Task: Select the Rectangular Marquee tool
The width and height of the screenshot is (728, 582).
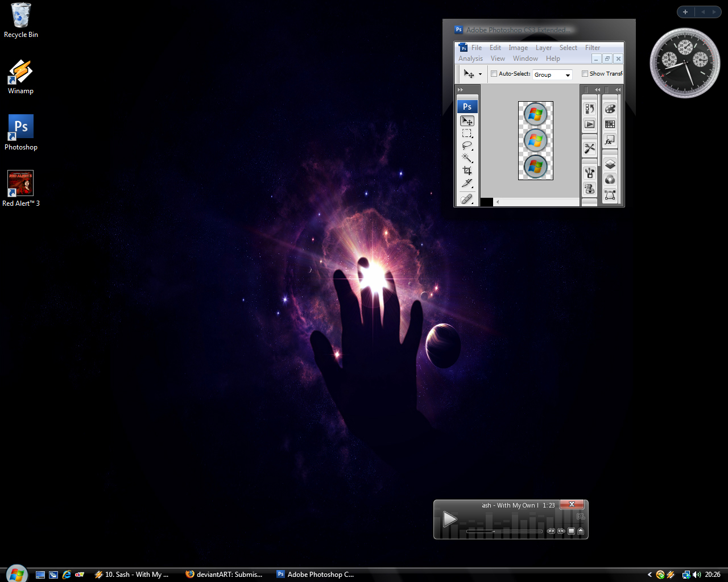Action: 467,134
